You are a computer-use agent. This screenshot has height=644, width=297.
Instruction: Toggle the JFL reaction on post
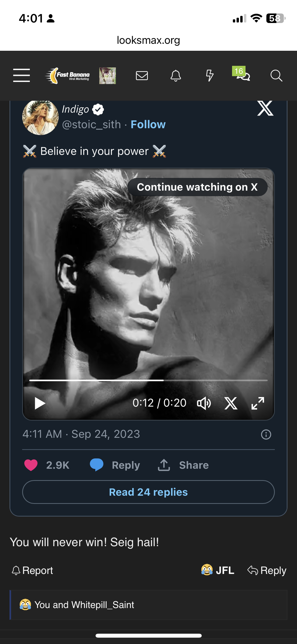pos(218,570)
